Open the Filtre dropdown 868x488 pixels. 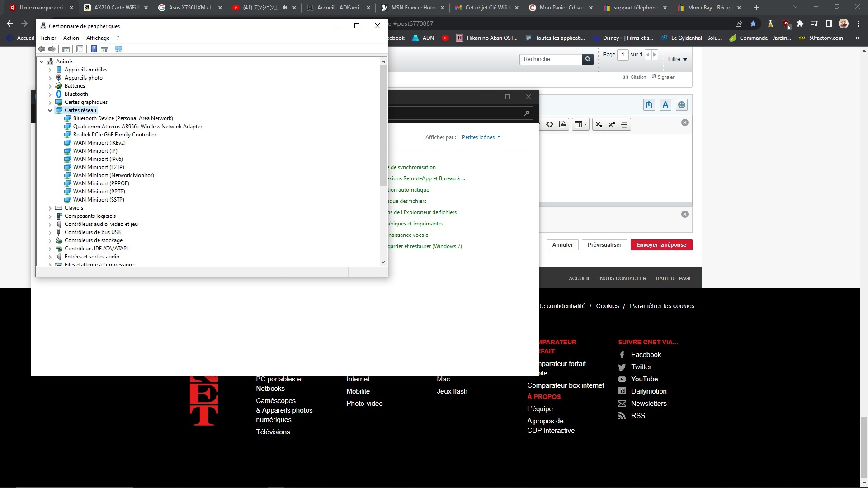[677, 59]
